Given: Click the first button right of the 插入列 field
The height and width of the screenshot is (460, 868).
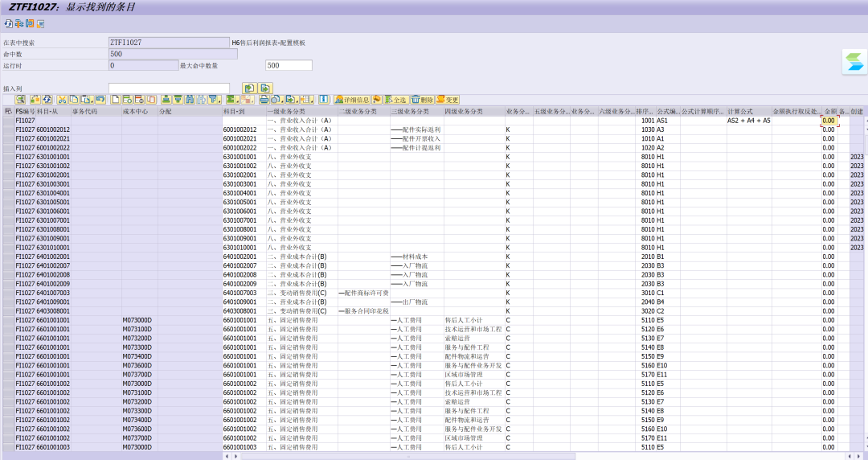Looking at the screenshot, I should coord(249,88).
